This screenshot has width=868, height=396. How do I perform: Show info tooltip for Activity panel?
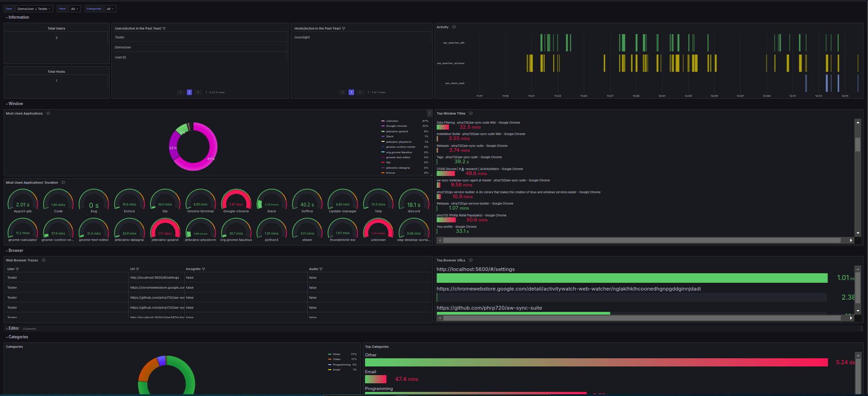[454, 27]
